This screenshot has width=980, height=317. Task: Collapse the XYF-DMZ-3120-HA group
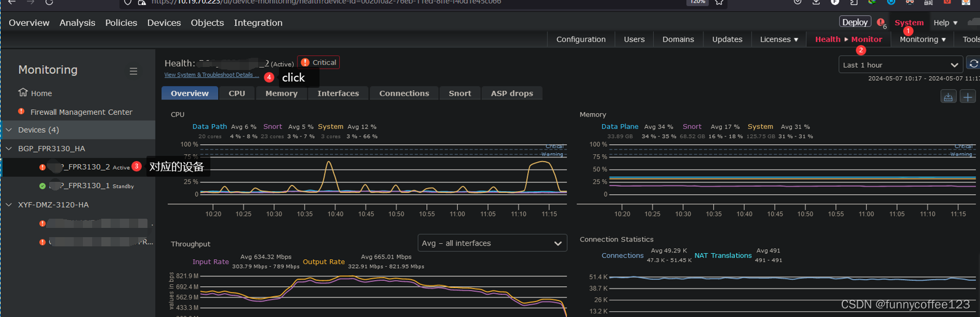point(9,205)
